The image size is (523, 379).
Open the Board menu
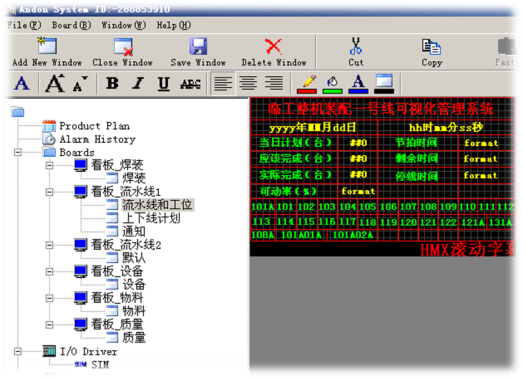pos(71,25)
